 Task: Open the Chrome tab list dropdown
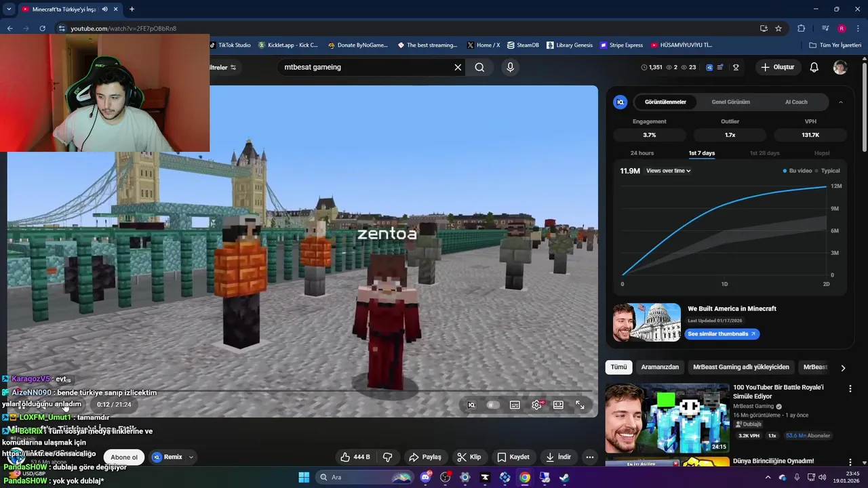click(9, 9)
